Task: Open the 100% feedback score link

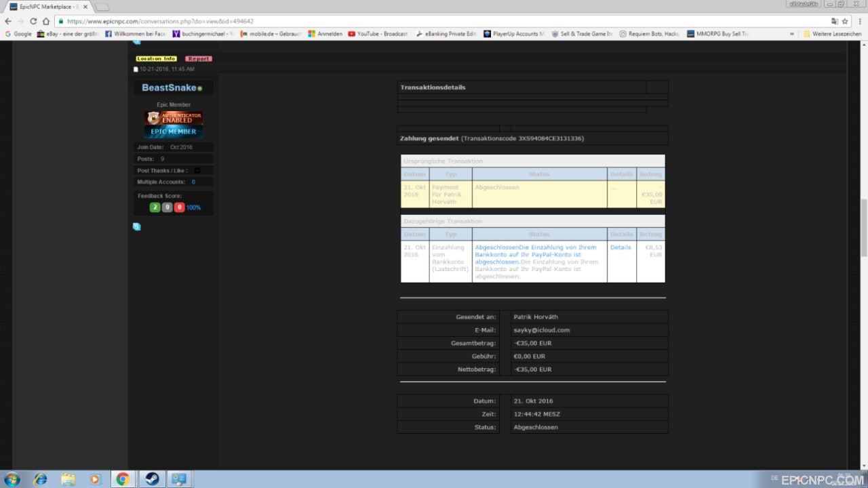Action: (194, 207)
